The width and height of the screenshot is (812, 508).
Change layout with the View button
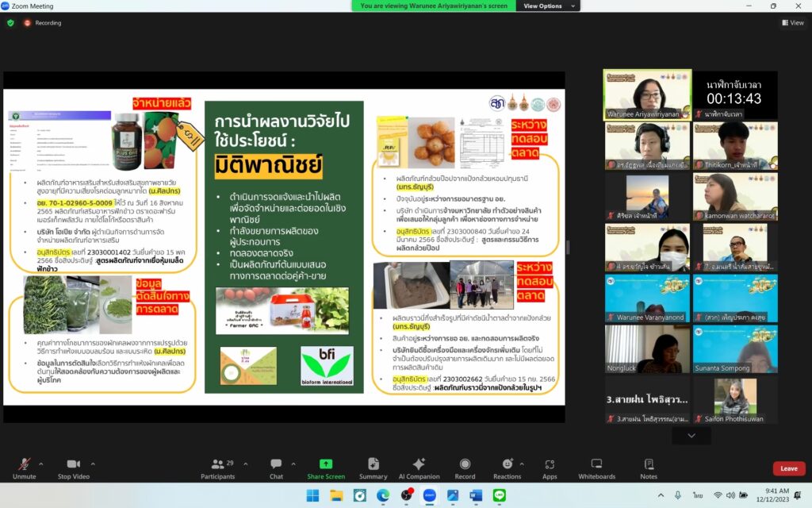coord(792,23)
